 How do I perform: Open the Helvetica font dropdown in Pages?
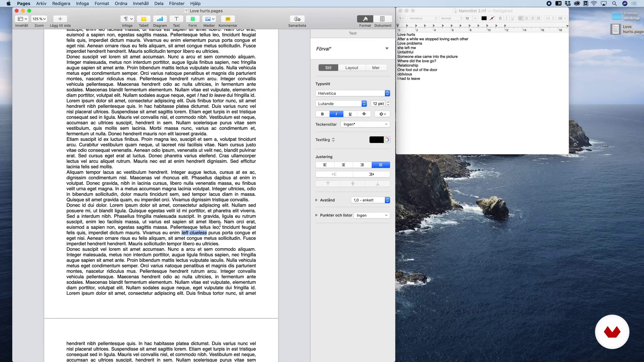click(353, 93)
